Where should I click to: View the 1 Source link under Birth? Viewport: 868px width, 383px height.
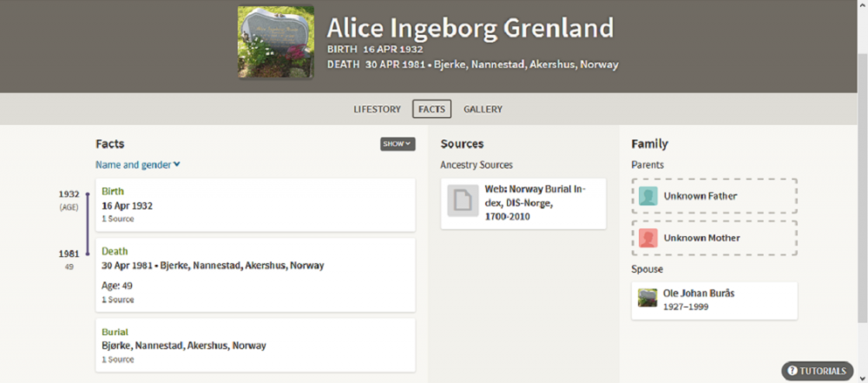click(x=117, y=219)
